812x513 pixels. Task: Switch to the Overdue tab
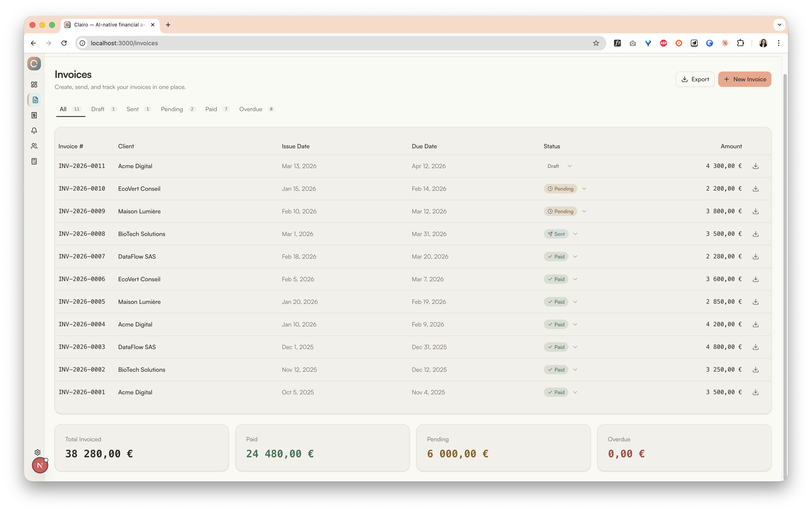click(x=257, y=109)
